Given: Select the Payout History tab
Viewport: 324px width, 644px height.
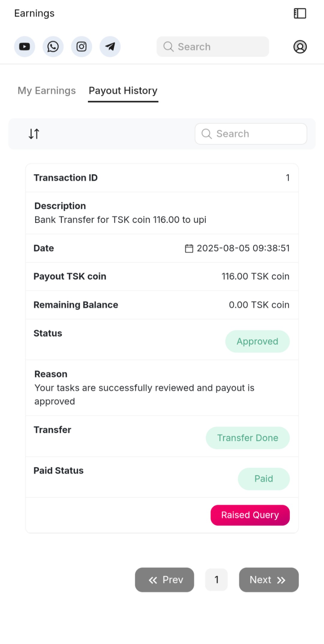Looking at the screenshot, I should pos(123,91).
